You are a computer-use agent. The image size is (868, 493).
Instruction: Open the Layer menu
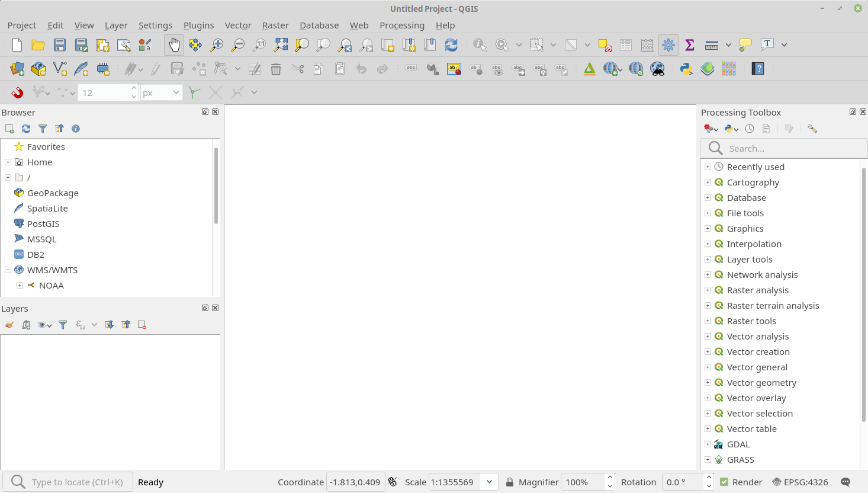pos(116,25)
